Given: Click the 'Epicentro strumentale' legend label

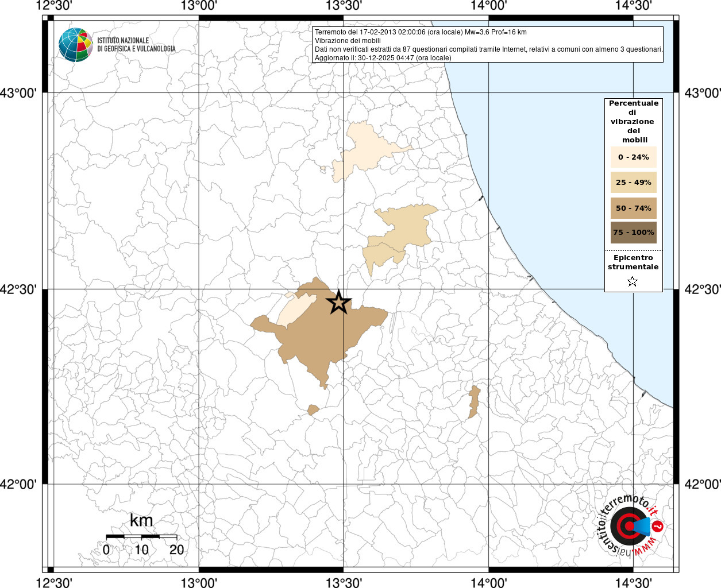Looking at the screenshot, I should pyautogui.click(x=633, y=262).
